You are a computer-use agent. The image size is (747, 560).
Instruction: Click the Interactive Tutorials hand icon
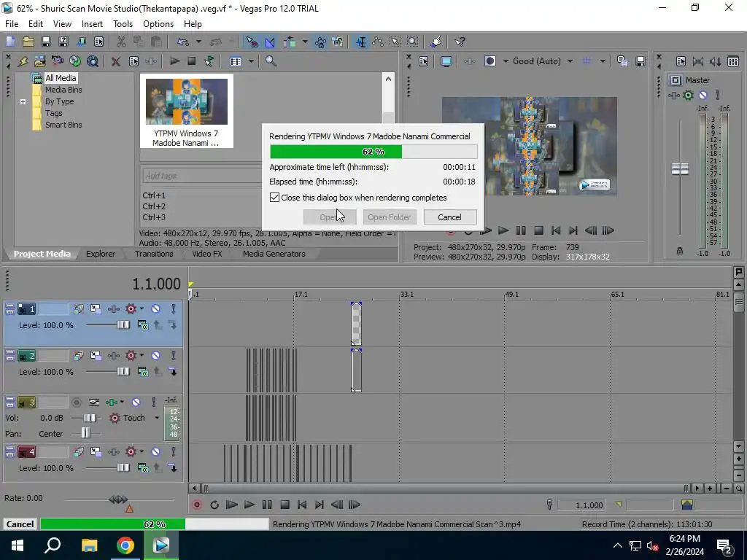(x=436, y=42)
